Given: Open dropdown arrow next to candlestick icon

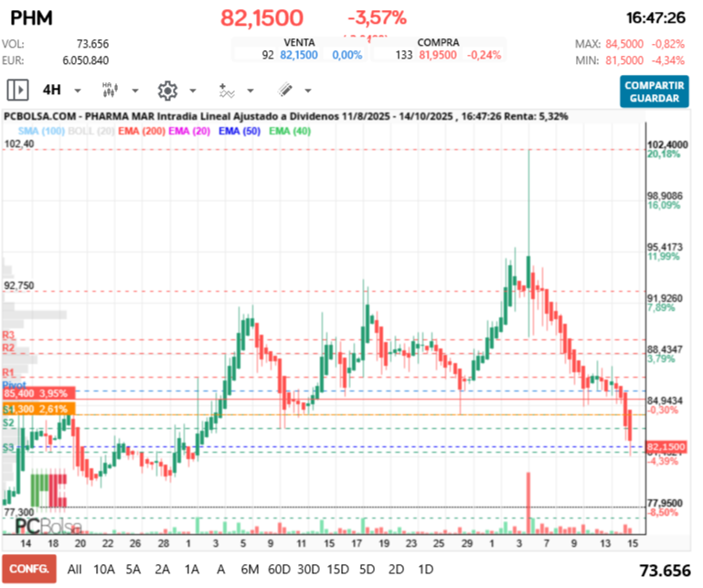Looking at the screenshot, I should click(135, 91).
